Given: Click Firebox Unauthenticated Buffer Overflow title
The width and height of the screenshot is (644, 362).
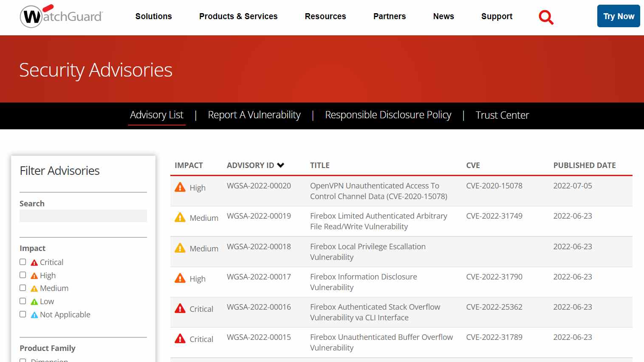Looking at the screenshot, I should point(381,342).
